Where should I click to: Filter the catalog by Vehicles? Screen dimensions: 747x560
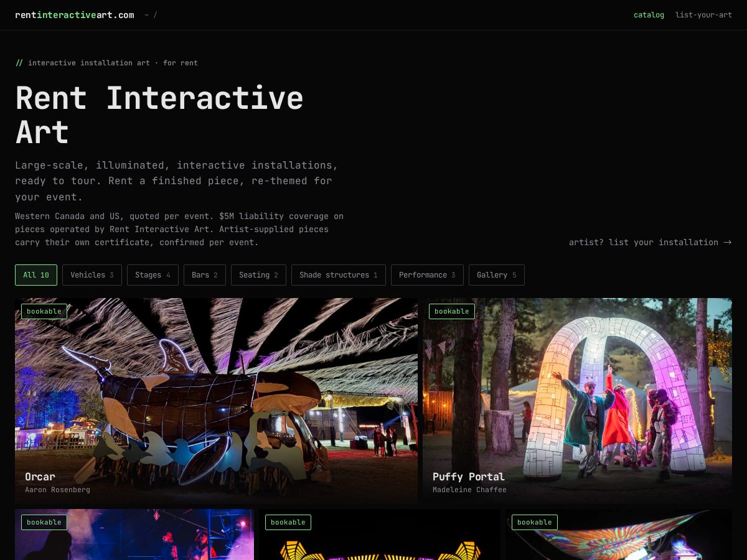[92, 275]
